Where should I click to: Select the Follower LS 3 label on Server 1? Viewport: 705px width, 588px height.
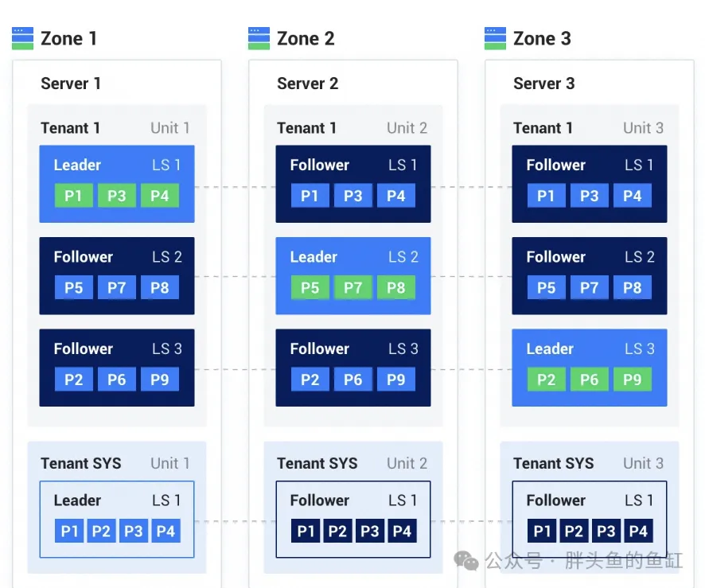(84, 349)
